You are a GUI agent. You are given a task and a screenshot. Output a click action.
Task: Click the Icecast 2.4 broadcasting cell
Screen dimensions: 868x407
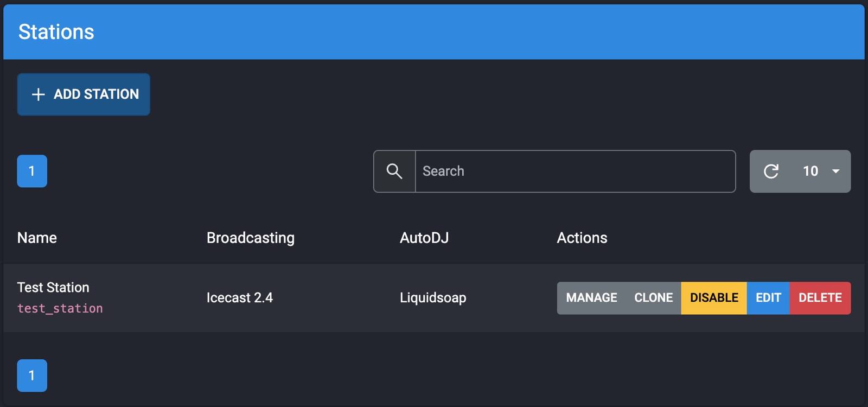point(239,298)
